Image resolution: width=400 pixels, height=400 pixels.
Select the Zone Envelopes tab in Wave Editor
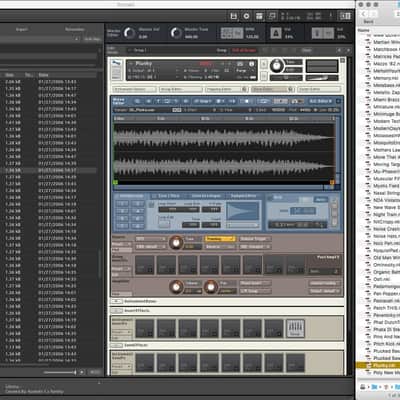coord(206,196)
